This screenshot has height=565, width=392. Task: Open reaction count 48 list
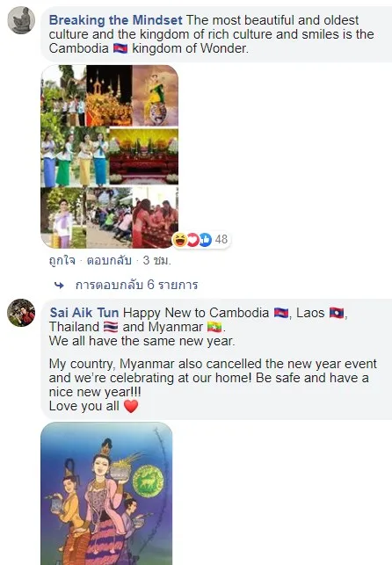[x=221, y=239]
